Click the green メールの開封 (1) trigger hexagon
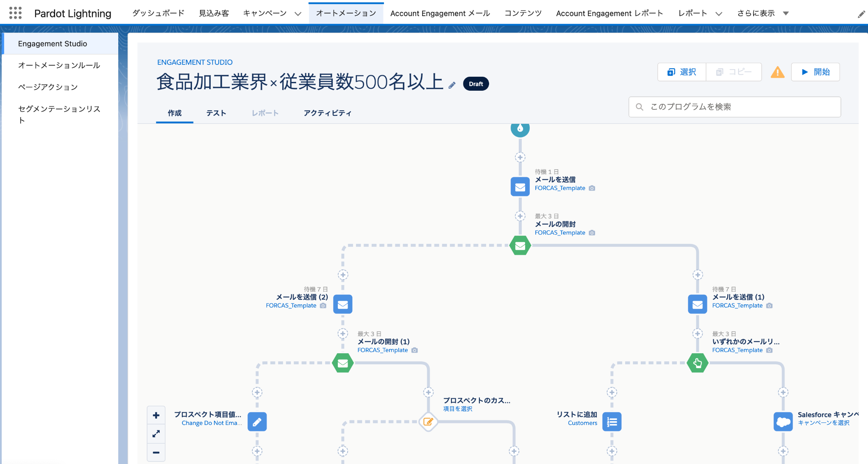 342,363
